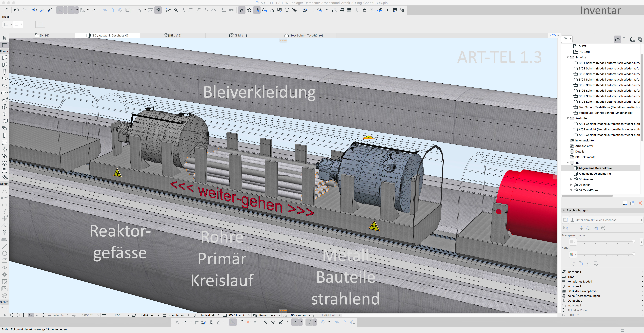Click the star Favorites icon
Viewport: 644px width, 333px height.
tap(249, 10)
